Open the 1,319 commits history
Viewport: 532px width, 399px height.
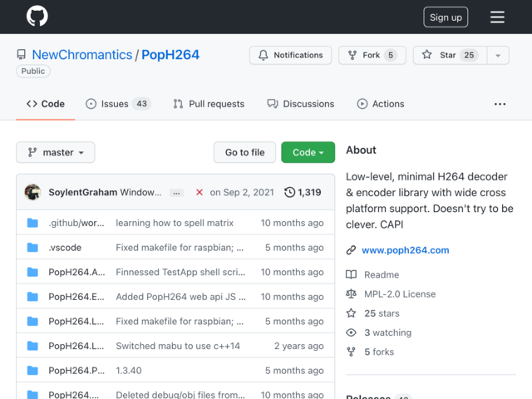(x=303, y=192)
